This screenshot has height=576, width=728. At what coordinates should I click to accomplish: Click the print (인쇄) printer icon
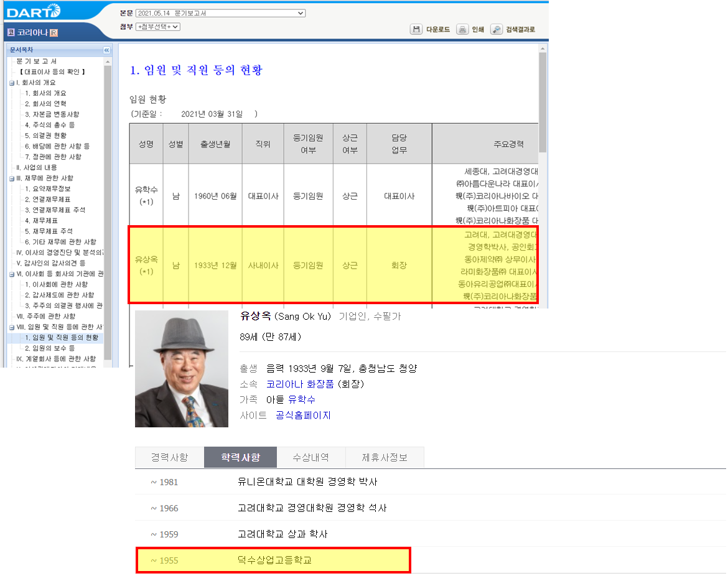(462, 29)
